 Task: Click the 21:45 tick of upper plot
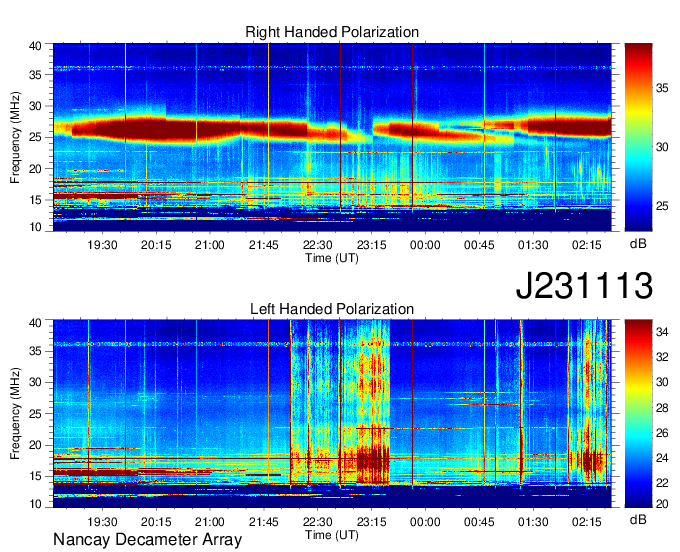tap(264, 245)
